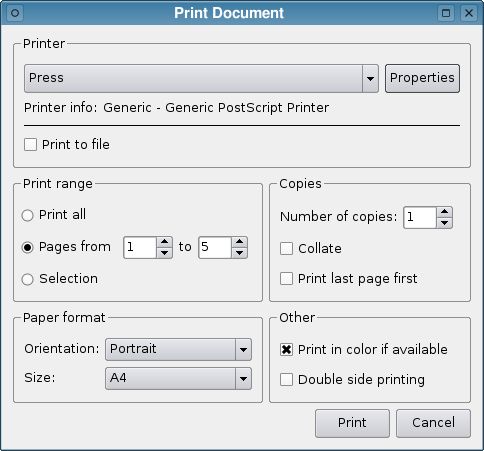
Task: Decrement the Pages from start value
Action: click(164, 253)
